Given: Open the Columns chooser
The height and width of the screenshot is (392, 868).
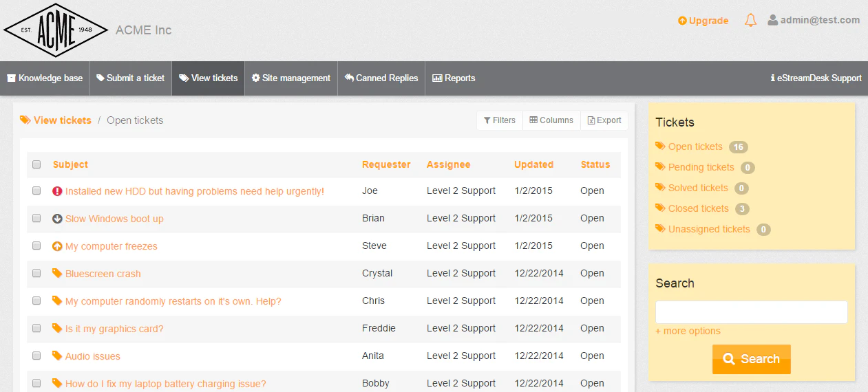Looking at the screenshot, I should click(x=551, y=120).
